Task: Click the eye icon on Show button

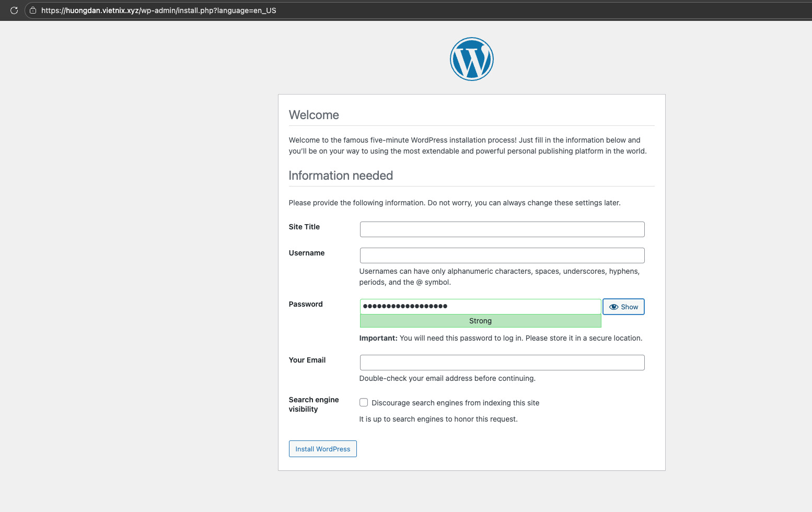Action: [x=614, y=307]
